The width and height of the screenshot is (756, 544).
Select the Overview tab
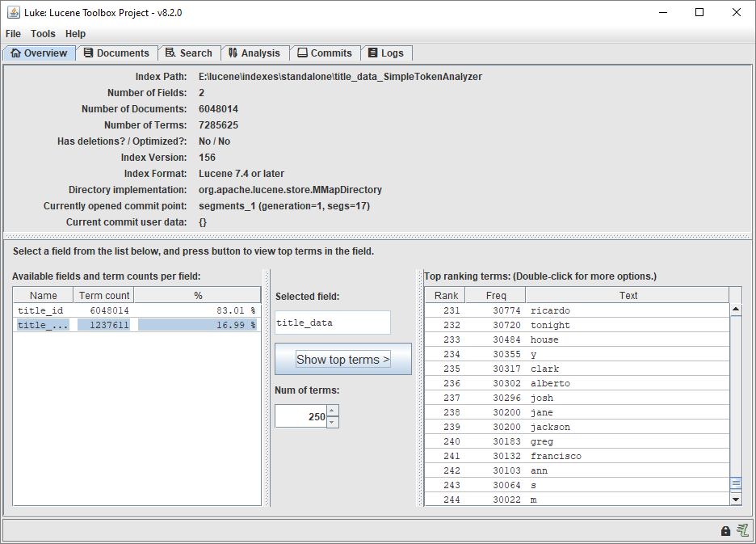(40, 53)
